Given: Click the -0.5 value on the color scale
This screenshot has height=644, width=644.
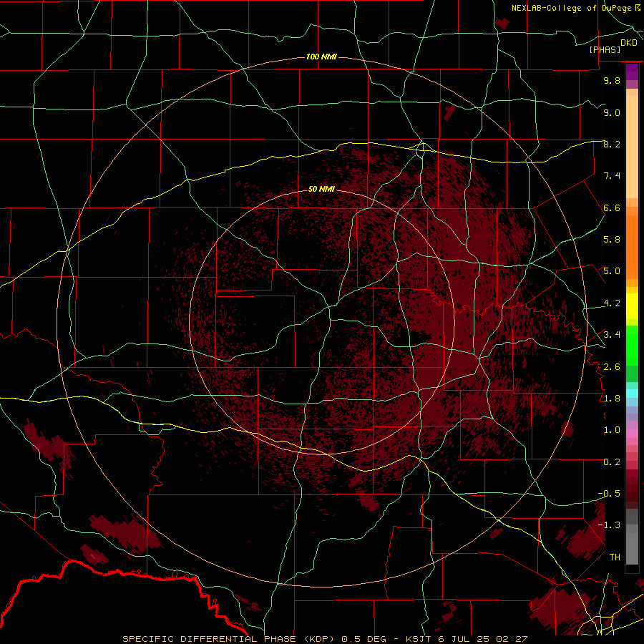Looking at the screenshot, I should [x=609, y=494].
